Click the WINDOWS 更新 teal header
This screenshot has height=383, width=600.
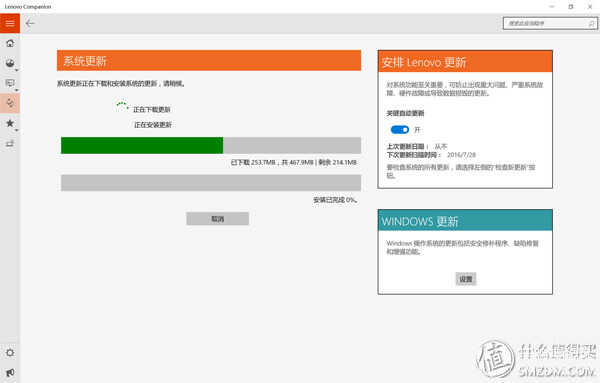pos(465,221)
